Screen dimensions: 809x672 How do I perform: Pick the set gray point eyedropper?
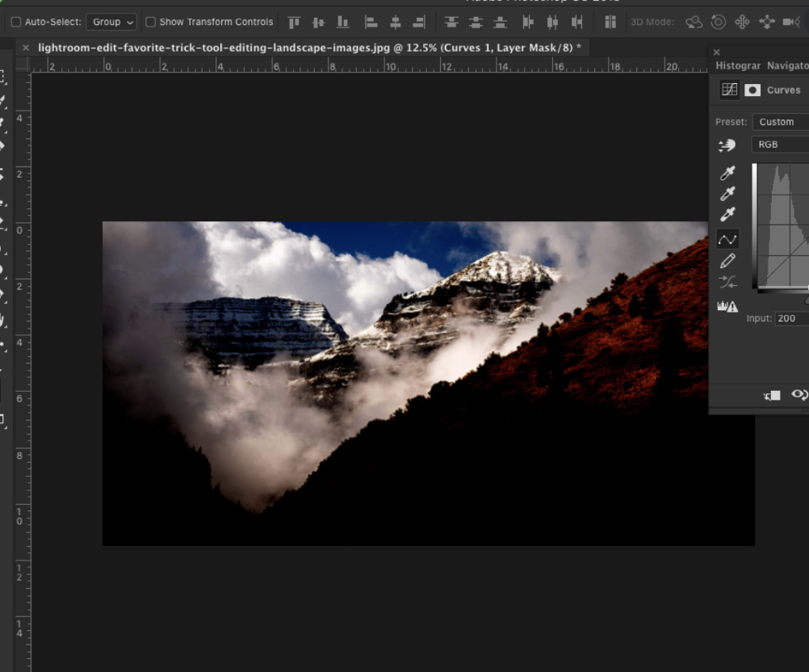click(x=727, y=194)
